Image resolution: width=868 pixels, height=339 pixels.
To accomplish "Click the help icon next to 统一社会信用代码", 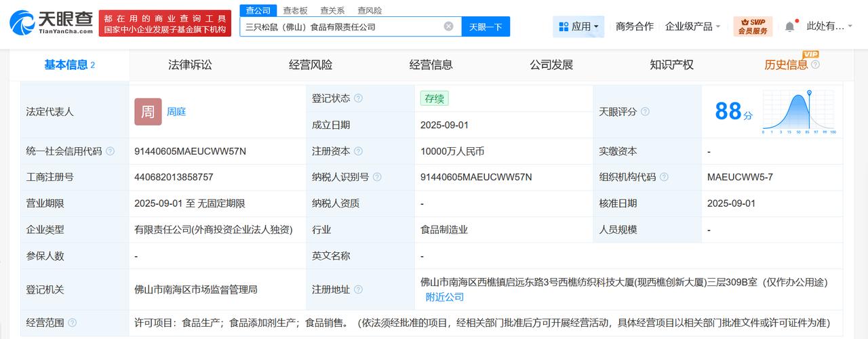I will (x=110, y=151).
